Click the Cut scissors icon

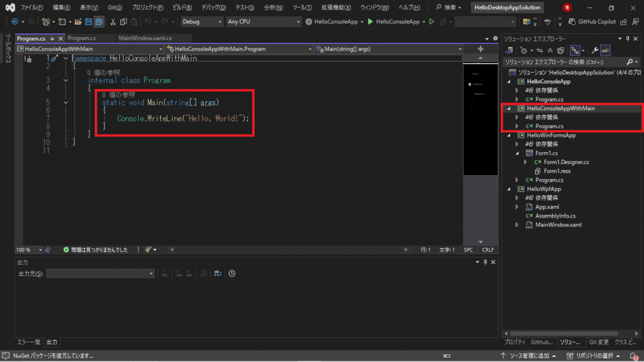point(113,21)
